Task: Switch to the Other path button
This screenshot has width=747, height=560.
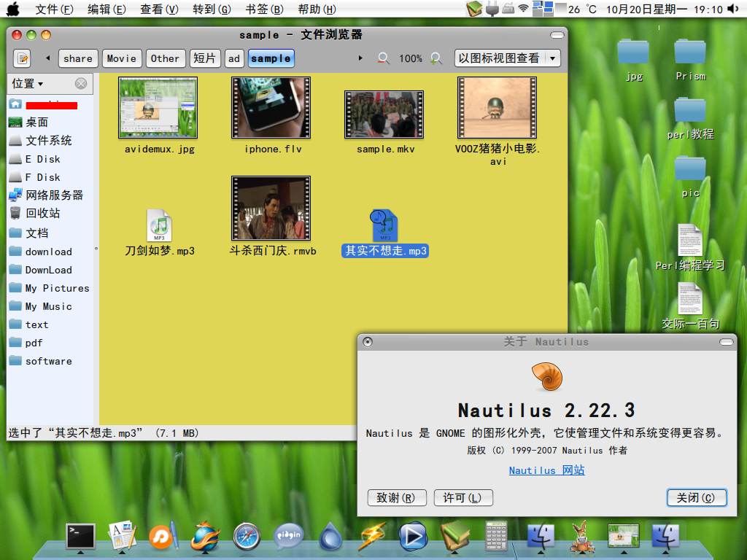Action: tap(165, 58)
